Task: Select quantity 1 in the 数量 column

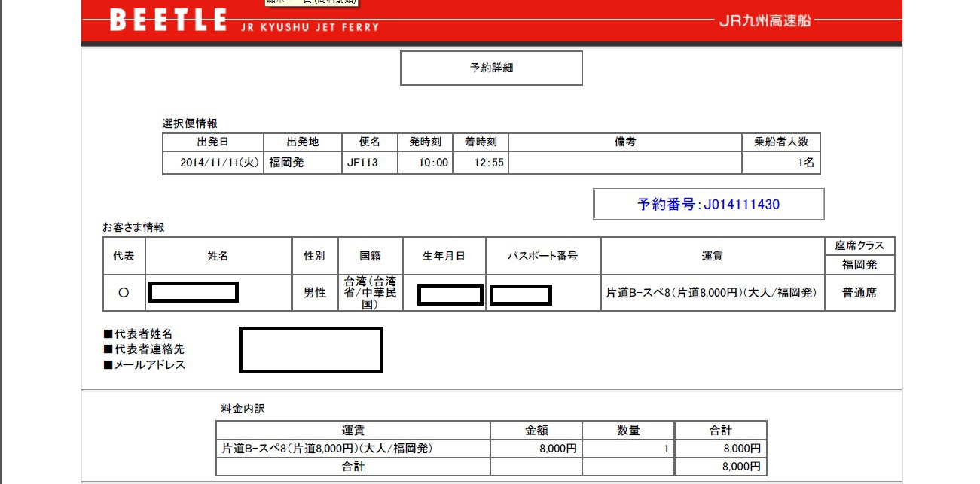Action: [x=665, y=449]
